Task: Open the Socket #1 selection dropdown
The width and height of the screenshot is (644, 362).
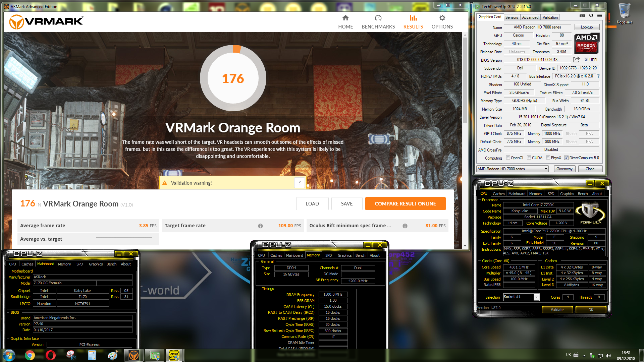Action: tap(521, 297)
